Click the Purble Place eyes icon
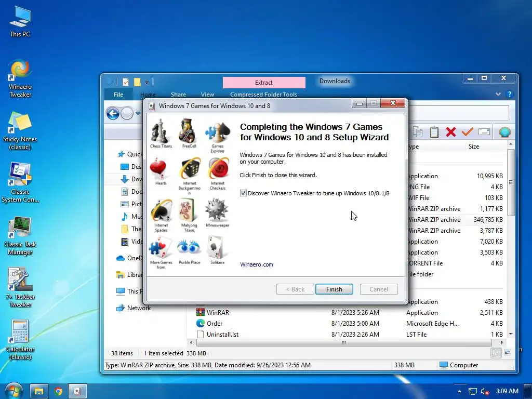This screenshot has width=532, height=399. [x=189, y=247]
